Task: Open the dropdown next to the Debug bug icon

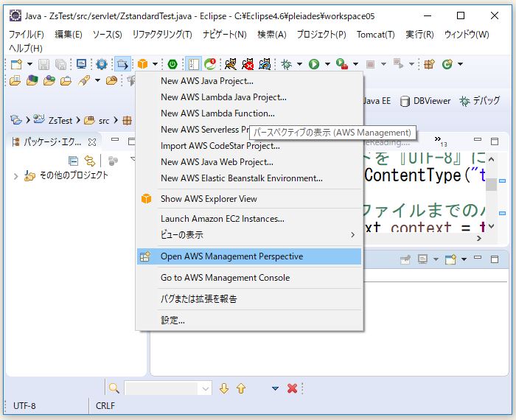Action: tap(299, 64)
